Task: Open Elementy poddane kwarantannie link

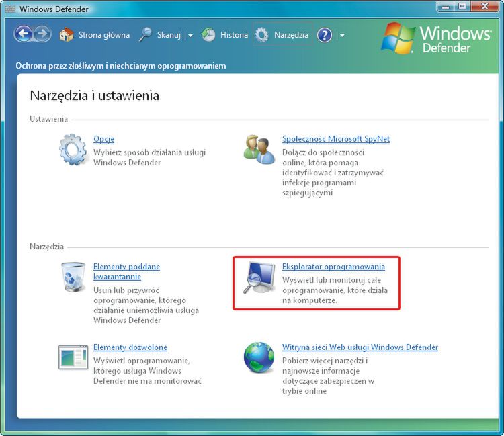Action: pos(126,272)
